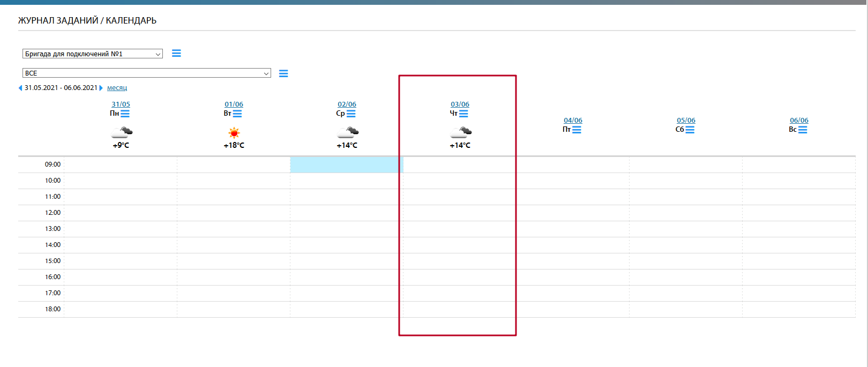This screenshot has height=367, width=868.
Task: Click the date range 31.05.2021 - 06.06.2021
Action: click(x=61, y=88)
